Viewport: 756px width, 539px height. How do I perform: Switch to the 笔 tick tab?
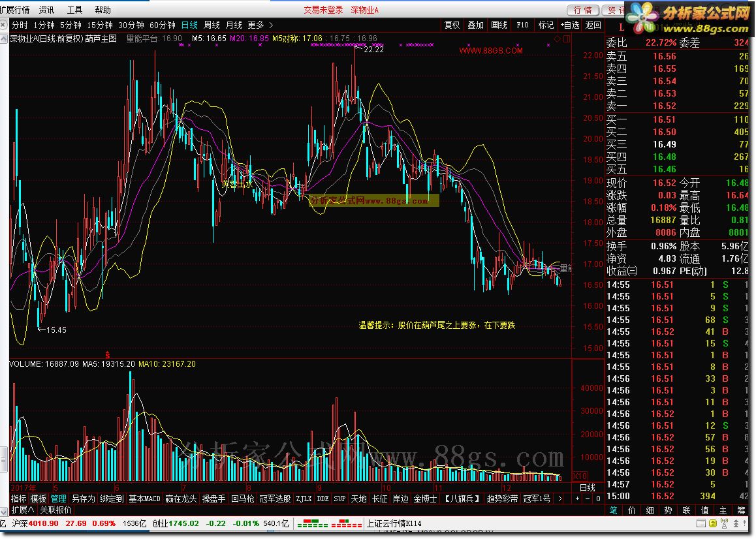(613, 510)
